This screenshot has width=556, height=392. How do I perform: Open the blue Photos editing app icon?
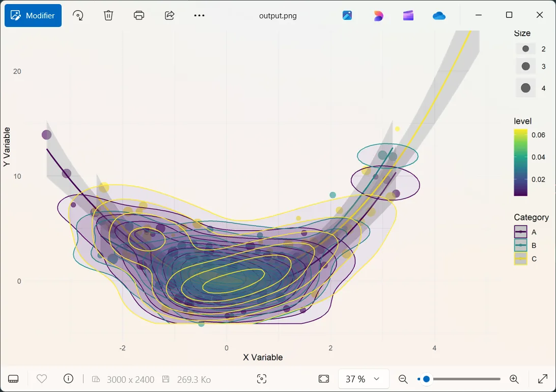click(x=347, y=16)
